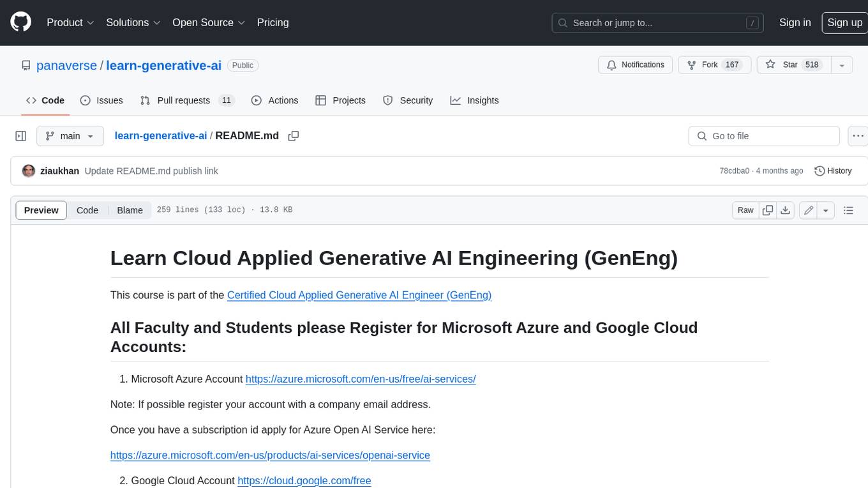
Task: Open ziaukhan author name link
Action: (x=59, y=171)
